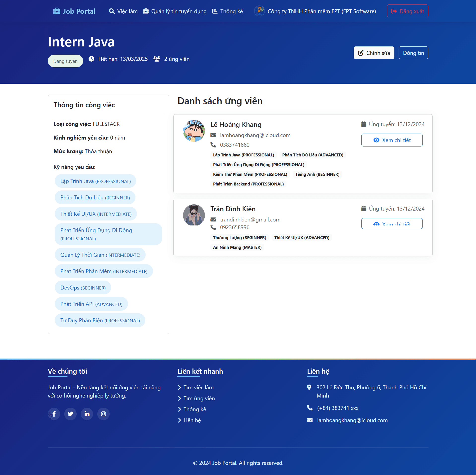This screenshot has height=475, width=476.
Task: Click the footer phone icon beside (+84) 383741
Action: 310,408
